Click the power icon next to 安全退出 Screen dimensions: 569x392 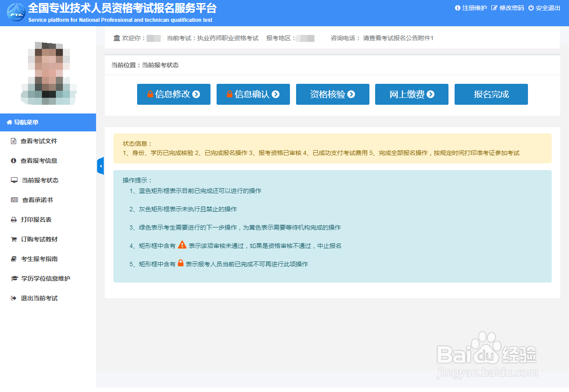tap(531, 7)
